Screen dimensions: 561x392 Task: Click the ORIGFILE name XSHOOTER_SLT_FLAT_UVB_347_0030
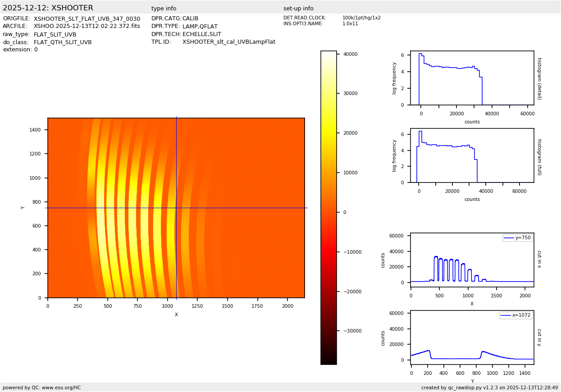tap(87, 18)
